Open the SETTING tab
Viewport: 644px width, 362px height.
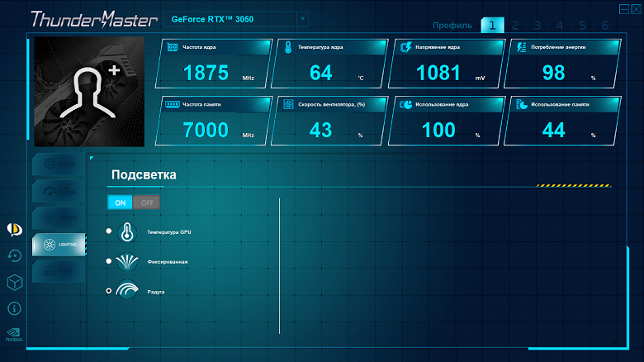coord(59,164)
